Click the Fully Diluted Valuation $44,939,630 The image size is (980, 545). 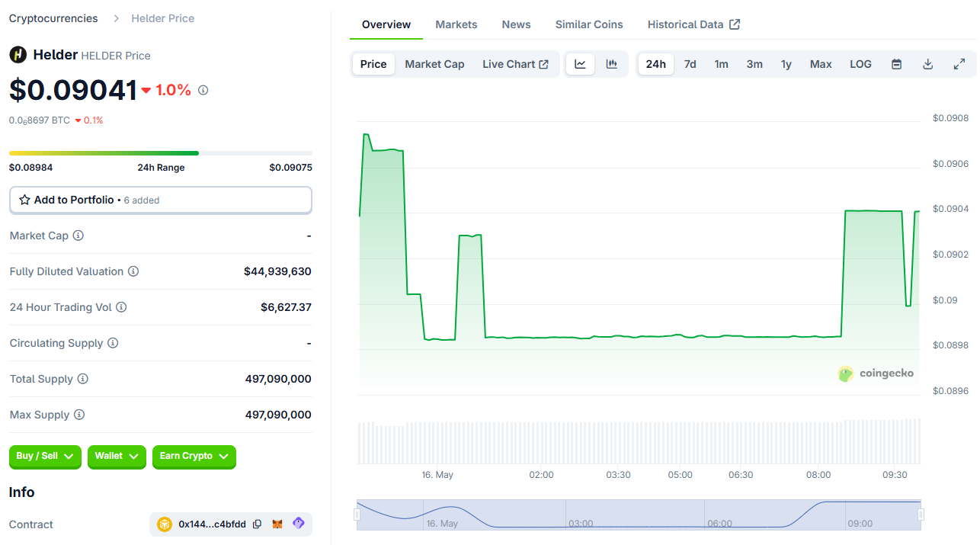(x=277, y=271)
